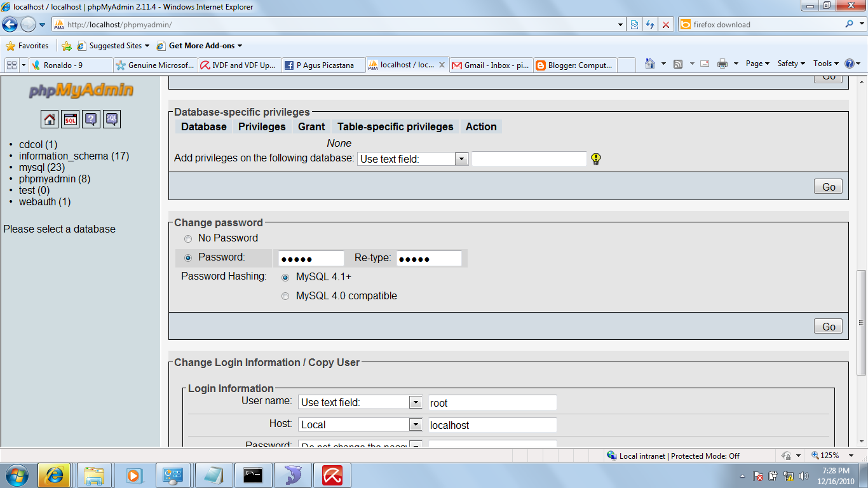Open the Favorites star button
868x488 pixels.
27,46
